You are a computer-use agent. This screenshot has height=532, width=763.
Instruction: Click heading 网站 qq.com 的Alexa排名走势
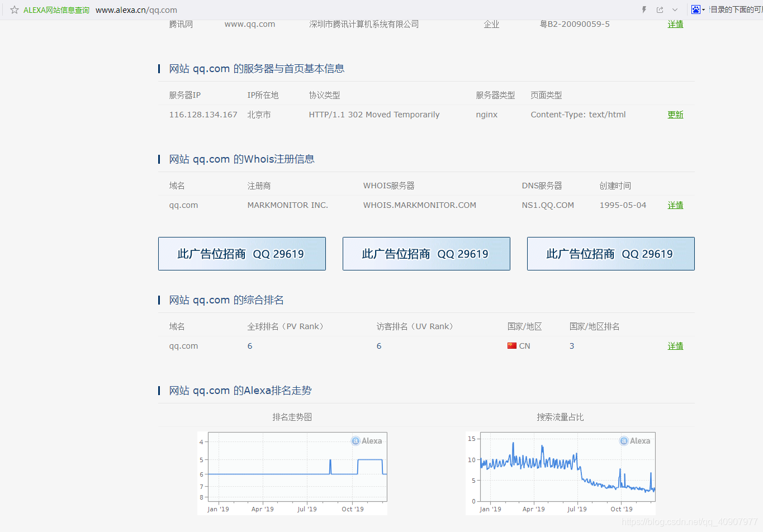[240, 391]
